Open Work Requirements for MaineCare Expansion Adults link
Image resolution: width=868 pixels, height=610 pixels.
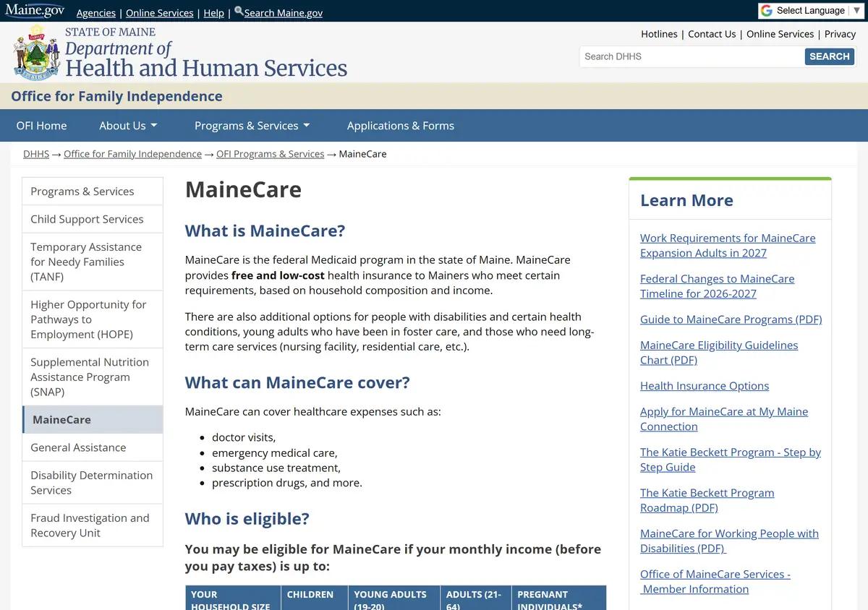728,246
